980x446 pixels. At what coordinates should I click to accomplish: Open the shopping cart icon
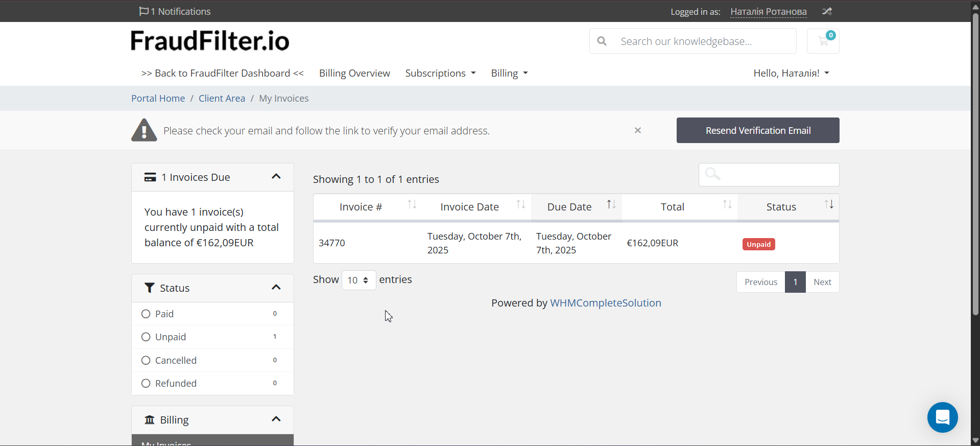coord(823,41)
